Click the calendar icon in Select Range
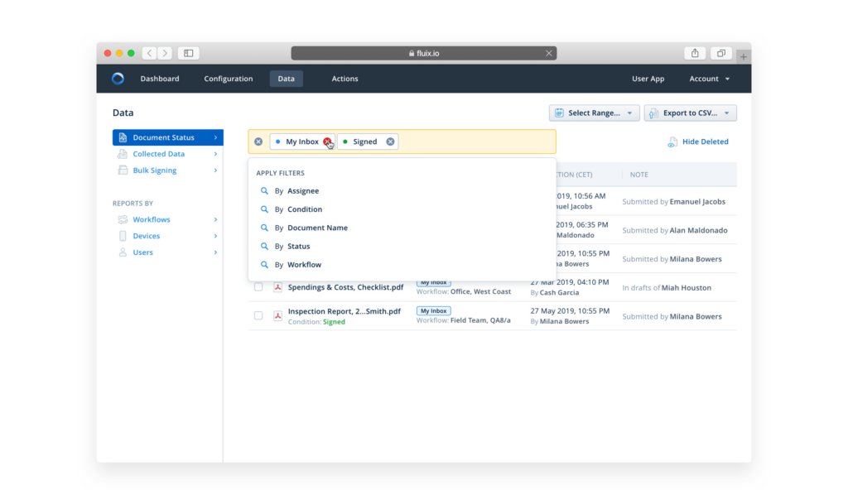The height and width of the screenshot is (504, 848). tap(560, 113)
